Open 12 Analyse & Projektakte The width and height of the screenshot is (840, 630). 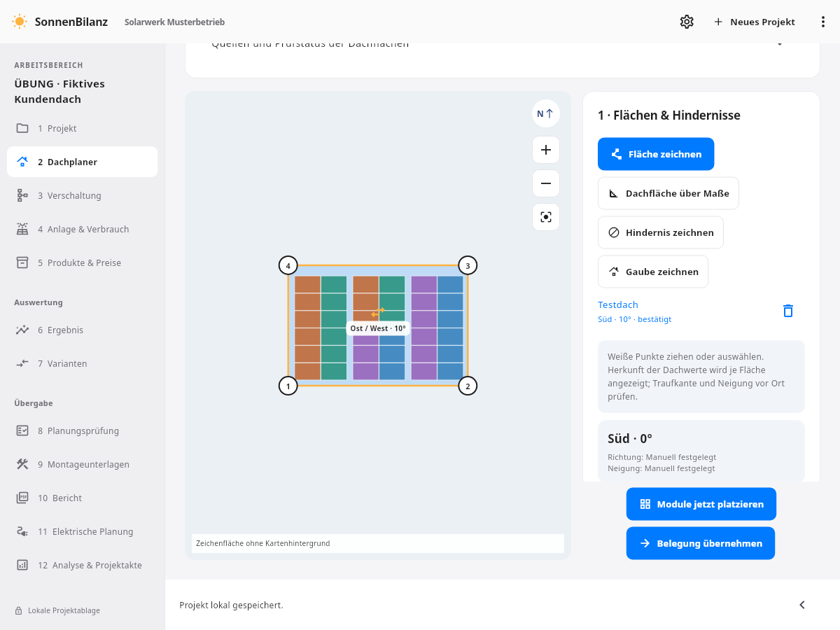(x=83, y=565)
